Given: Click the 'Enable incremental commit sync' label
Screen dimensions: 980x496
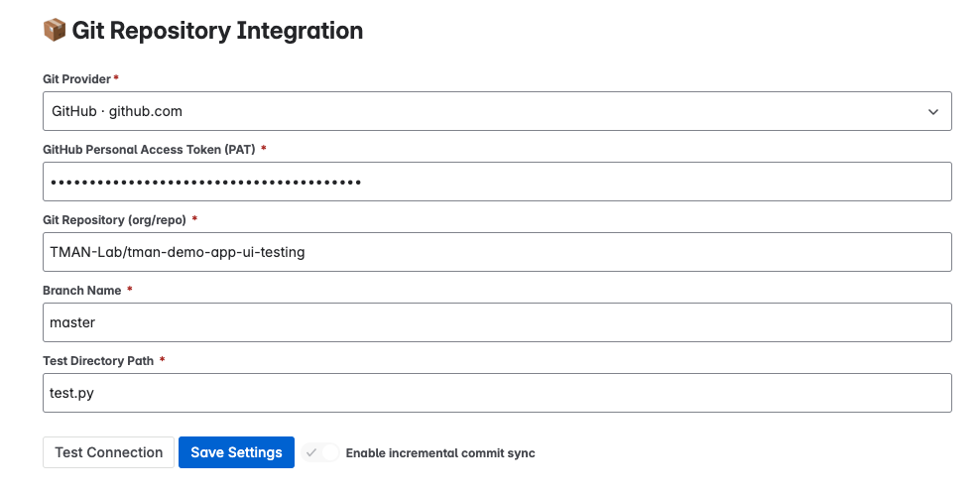Looking at the screenshot, I should pyautogui.click(x=440, y=453).
